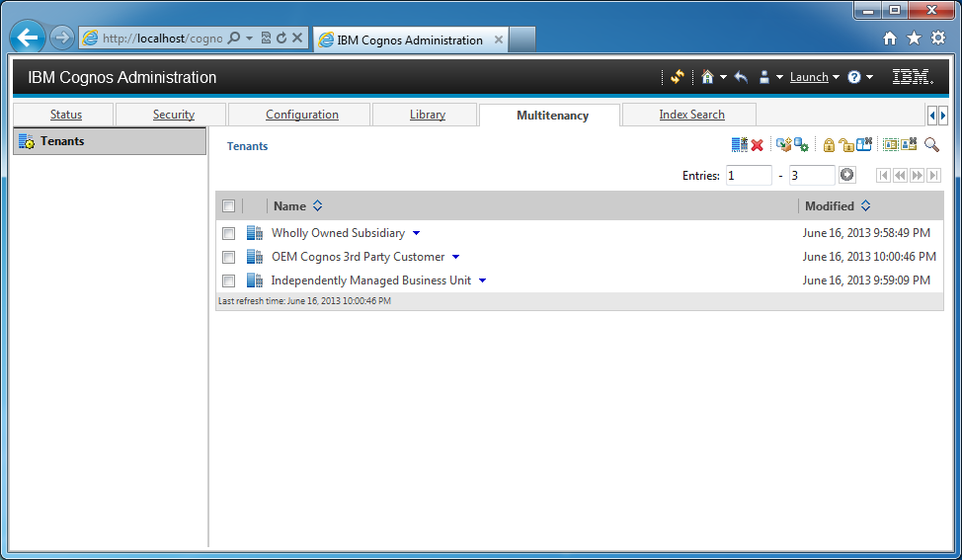Image resolution: width=962 pixels, height=560 pixels.
Task: Open the browser Favorites star
Action: [x=914, y=39]
